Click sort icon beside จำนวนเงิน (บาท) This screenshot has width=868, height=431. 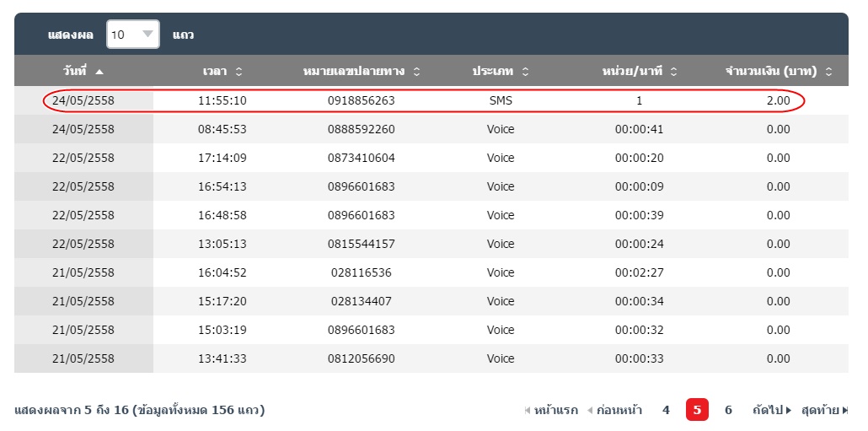[828, 72]
